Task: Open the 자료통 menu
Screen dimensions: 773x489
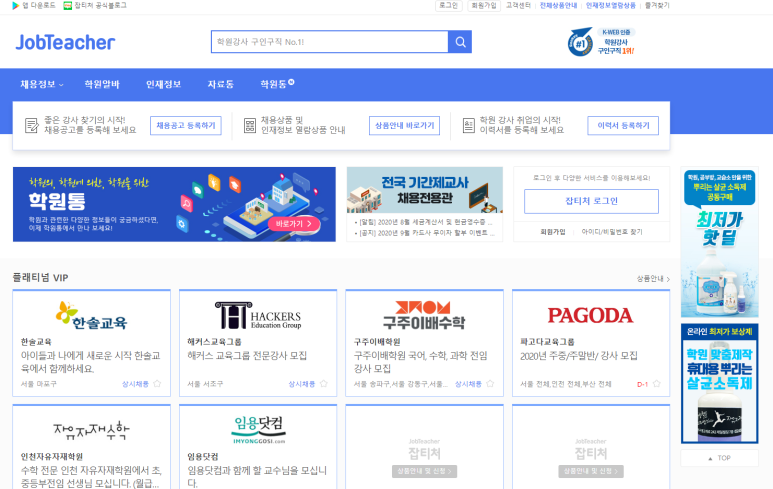Action: tap(220, 84)
